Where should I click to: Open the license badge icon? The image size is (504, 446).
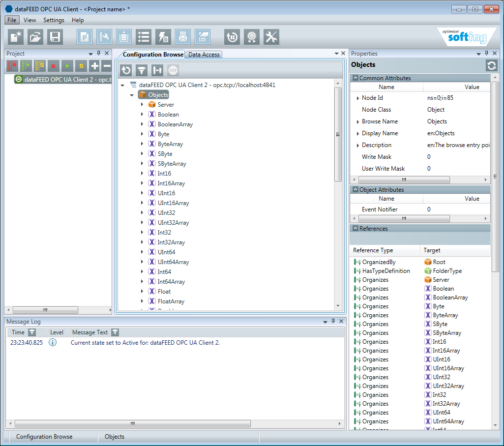[x=252, y=37]
